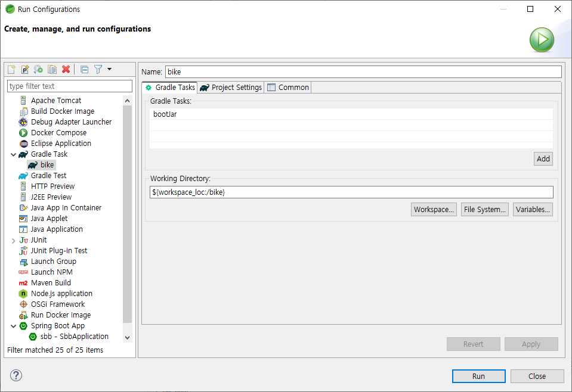Image resolution: width=572 pixels, height=392 pixels.
Task: Click the Java Applet icon
Action: pyautogui.click(x=23, y=219)
